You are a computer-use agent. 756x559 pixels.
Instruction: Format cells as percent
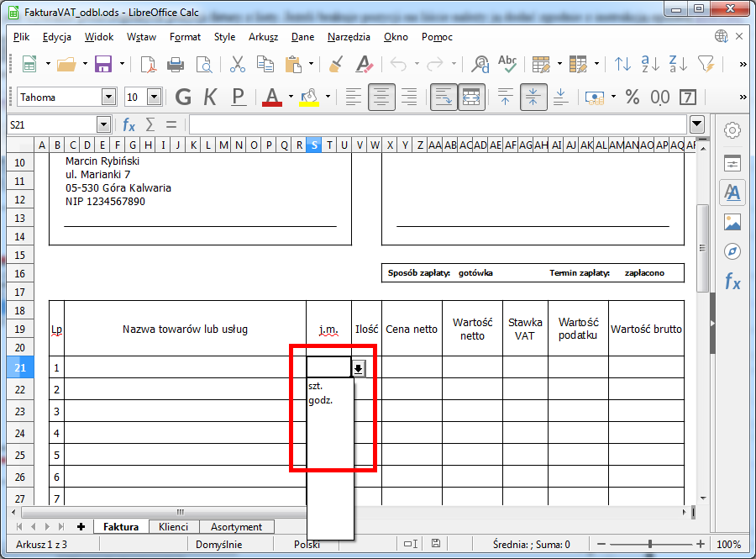632,97
